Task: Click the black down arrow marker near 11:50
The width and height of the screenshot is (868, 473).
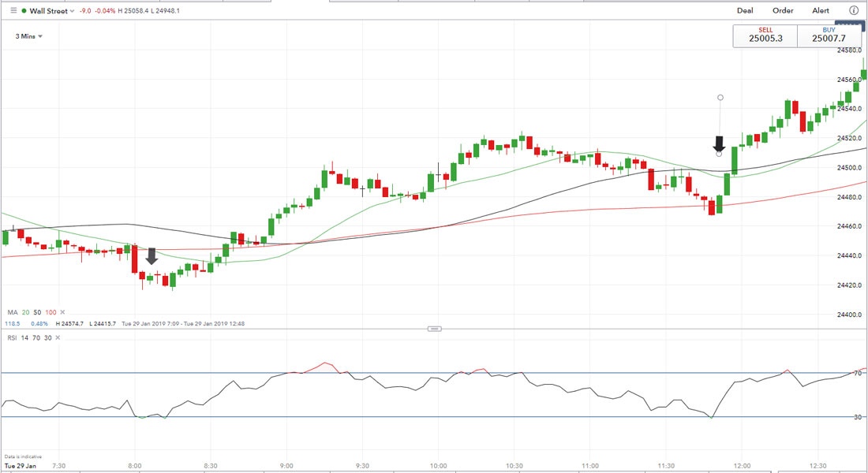Action: pyautogui.click(x=719, y=144)
